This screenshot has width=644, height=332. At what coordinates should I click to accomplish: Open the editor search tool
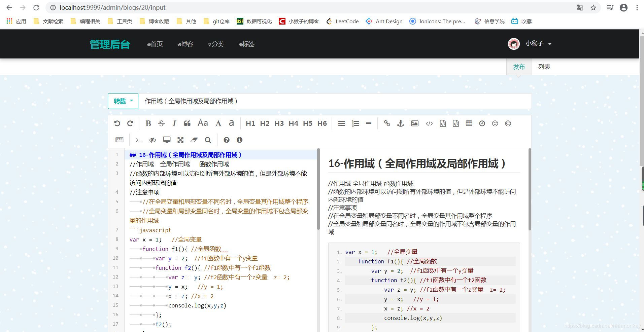[208, 140]
